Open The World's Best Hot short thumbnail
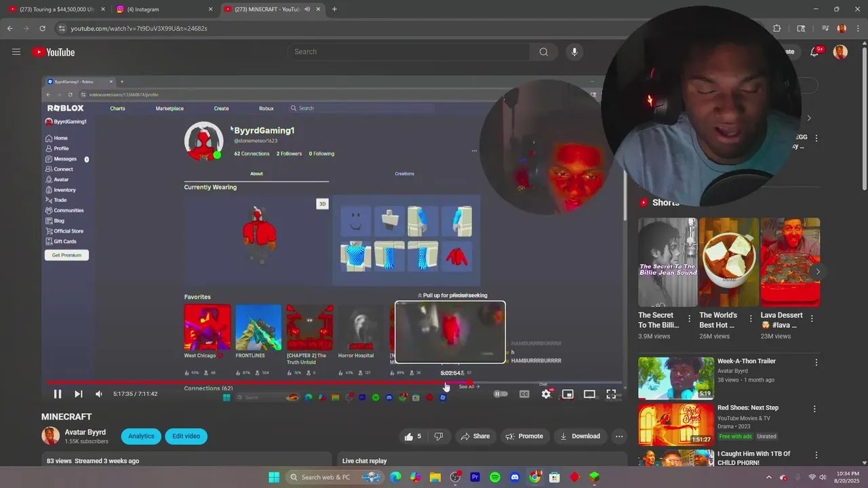868x488 pixels. coord(729,262)
